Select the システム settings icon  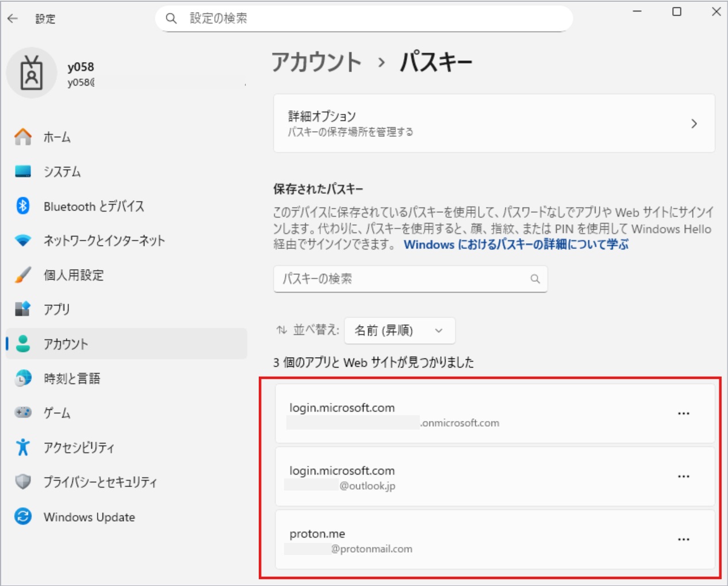(x=23, y=171)
